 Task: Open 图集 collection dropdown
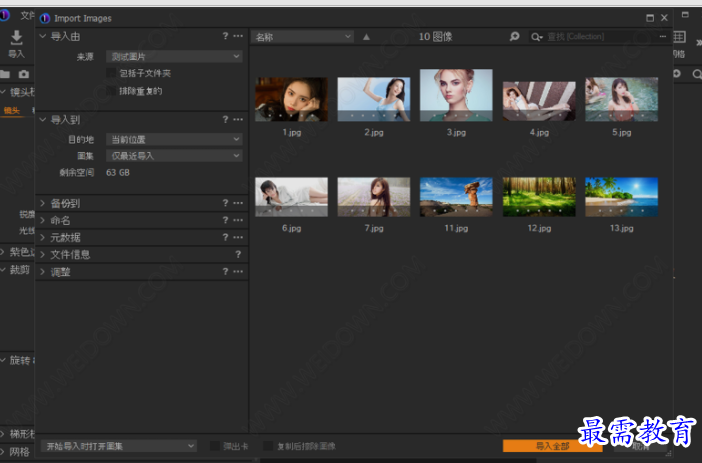click(174, 156)
